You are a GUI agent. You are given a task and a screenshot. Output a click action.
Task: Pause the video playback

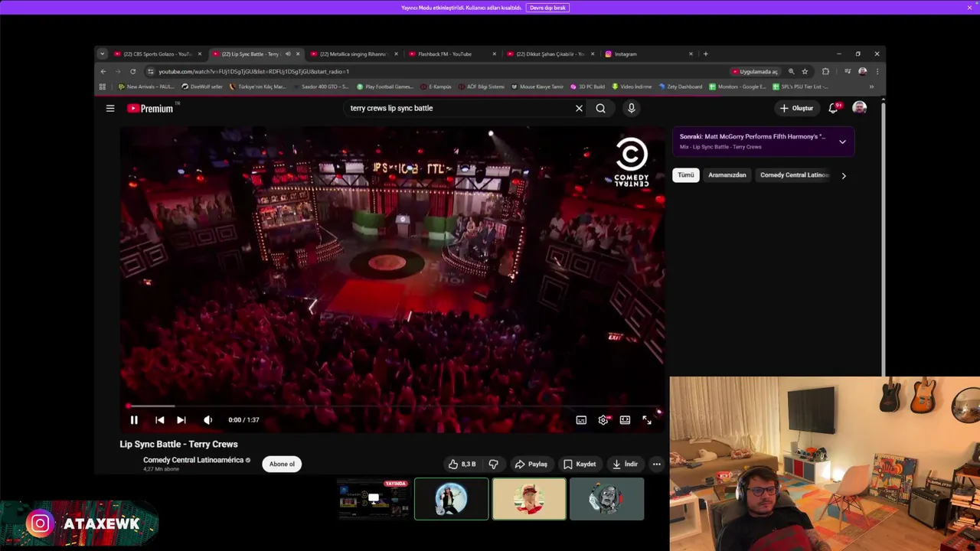(x=134, y=419)
